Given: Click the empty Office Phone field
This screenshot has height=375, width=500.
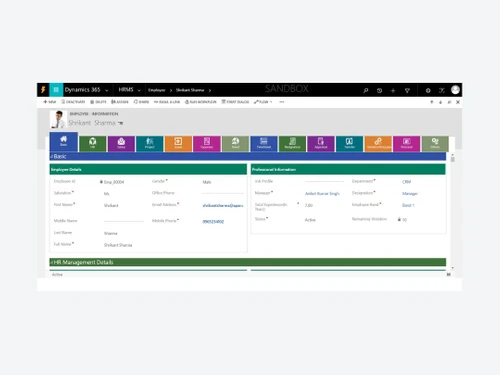Looking at the screenshot, I should tap(223, 193).
